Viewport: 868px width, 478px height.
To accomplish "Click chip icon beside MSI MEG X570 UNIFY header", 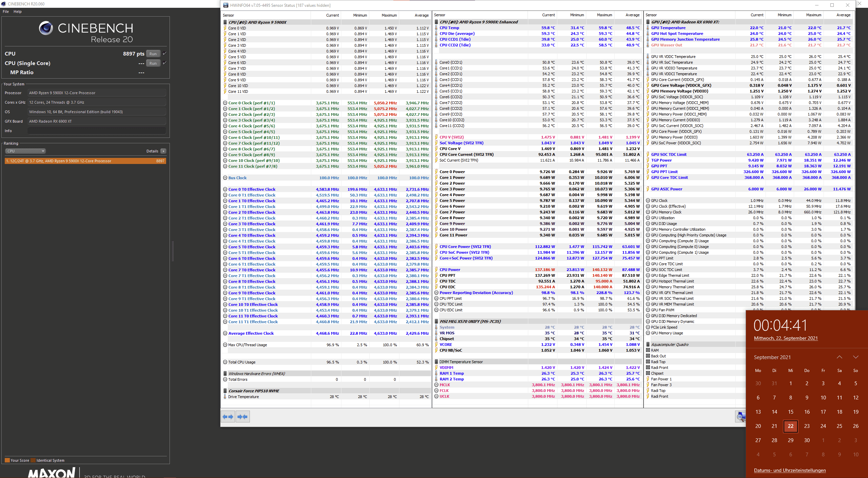I will tap(436, 321).
